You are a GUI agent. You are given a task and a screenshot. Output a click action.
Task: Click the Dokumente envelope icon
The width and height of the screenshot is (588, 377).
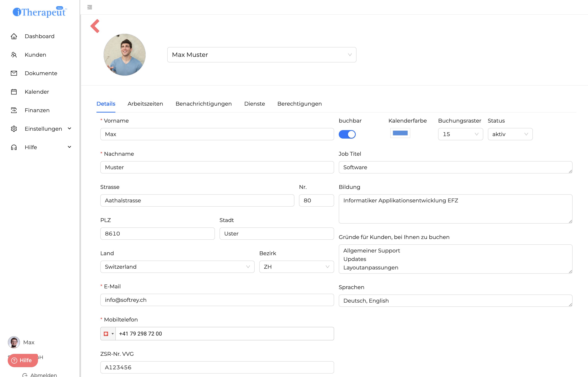pyautogui.click(x=14, y=73)
